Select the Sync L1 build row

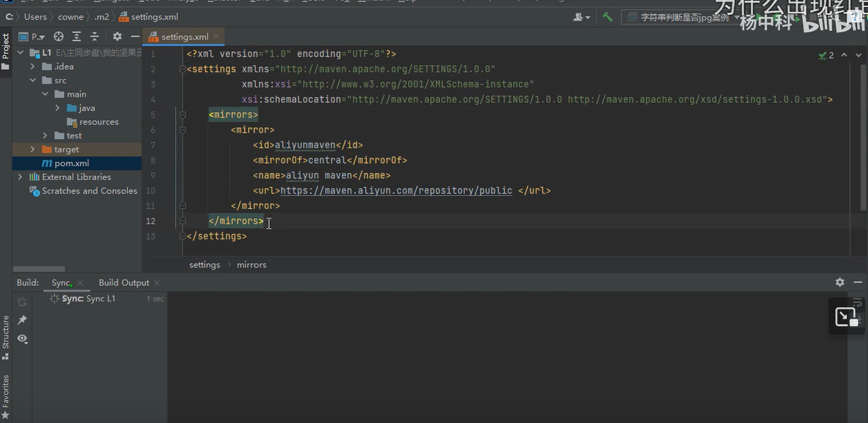point(99,299)
